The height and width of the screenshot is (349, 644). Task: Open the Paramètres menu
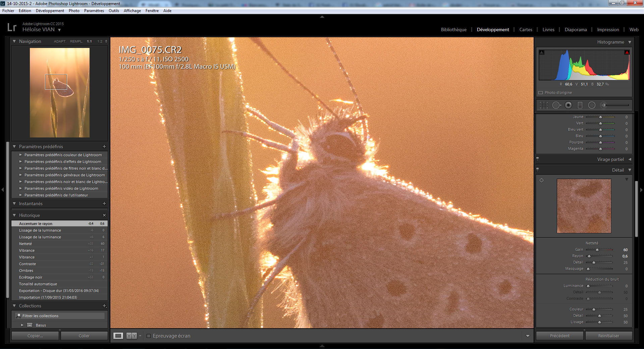click(94, 11)
